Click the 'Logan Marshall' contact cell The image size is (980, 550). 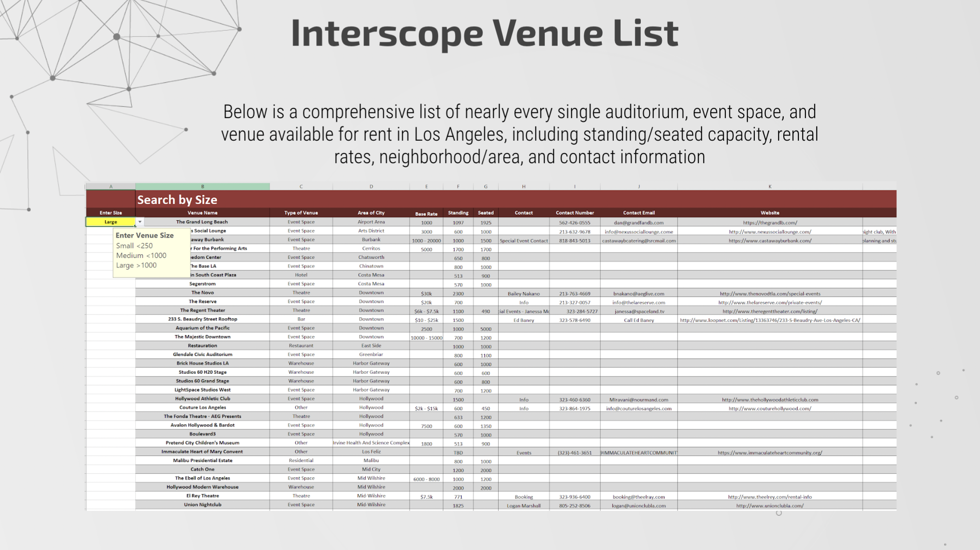click(524, 506)
